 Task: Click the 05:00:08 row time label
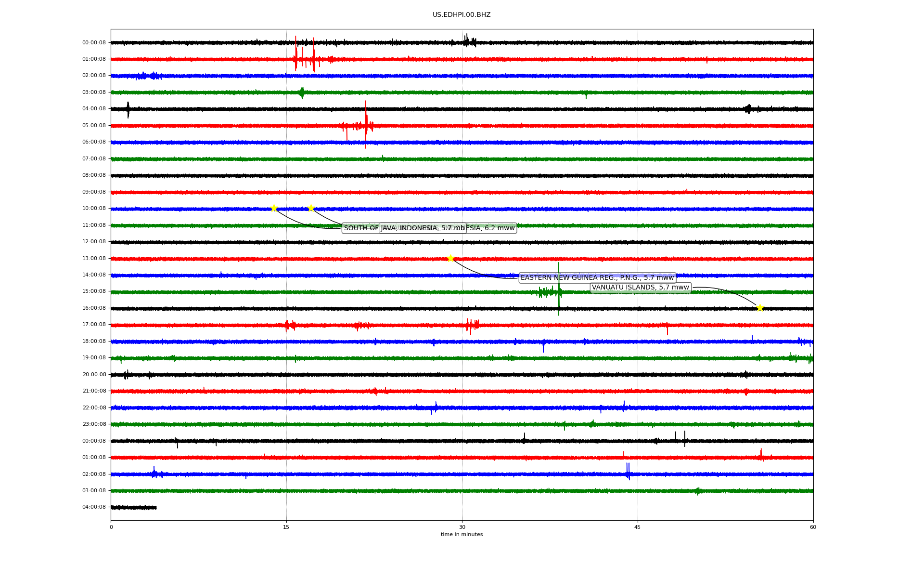94,126
